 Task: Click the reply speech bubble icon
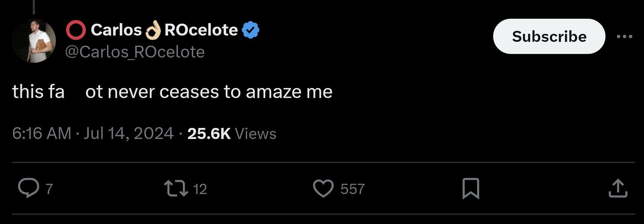pyautogui.click(x=29, y=188)
